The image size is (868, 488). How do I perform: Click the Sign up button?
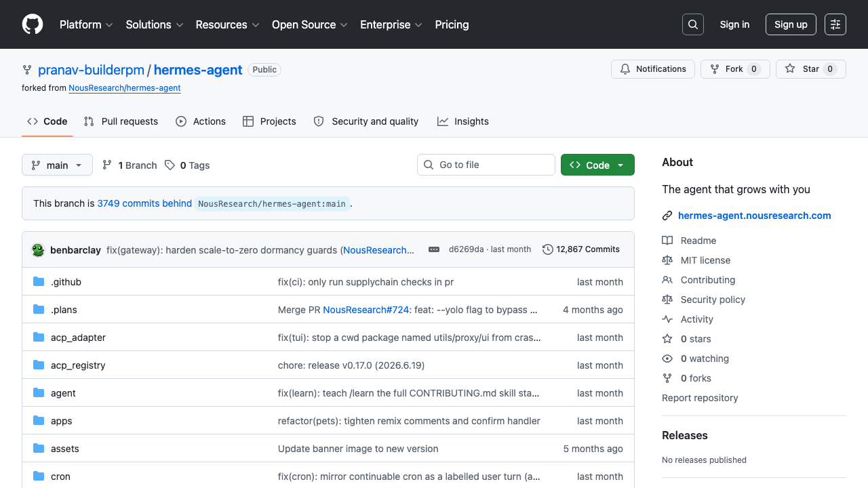(791, 24)
